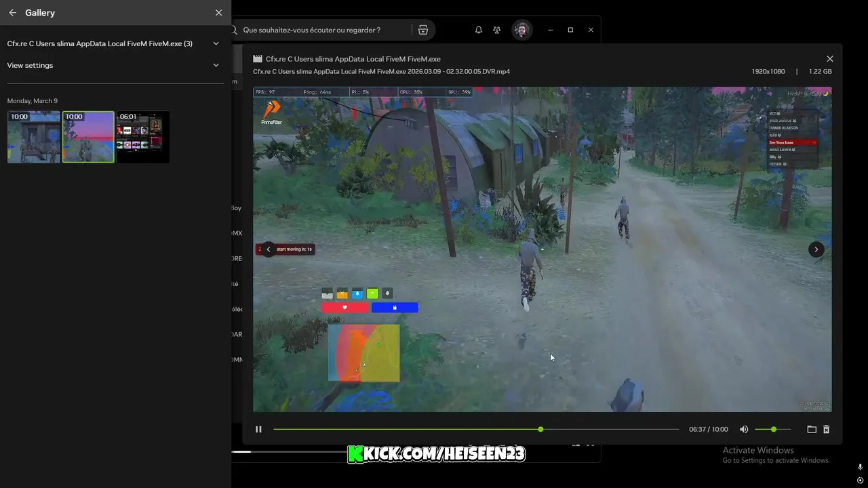Close the Gallery panel

click(x=218, y=13)
